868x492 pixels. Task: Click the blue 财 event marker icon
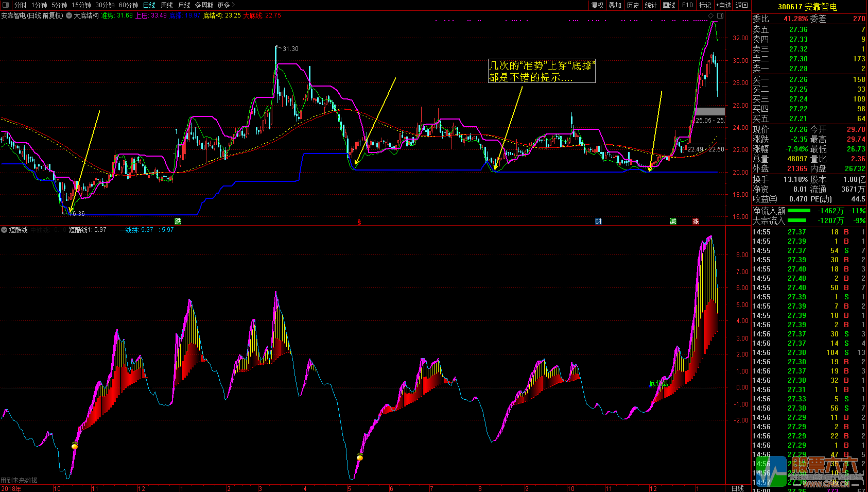pos(598,222)
